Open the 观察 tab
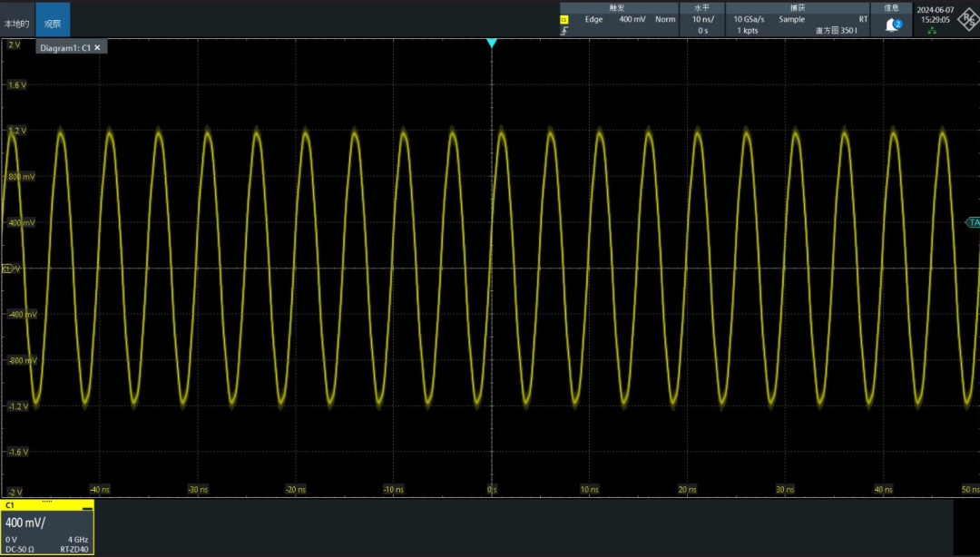This screenshot has height=557, width=980. coord(53,20)
